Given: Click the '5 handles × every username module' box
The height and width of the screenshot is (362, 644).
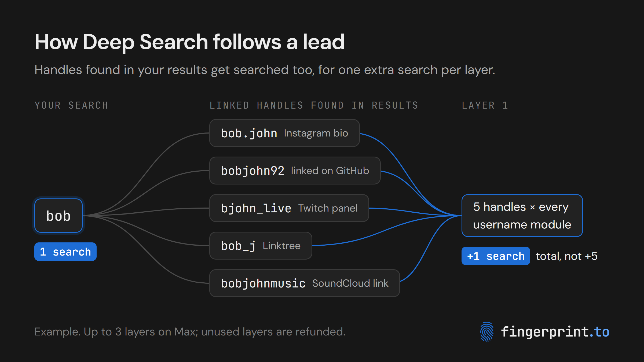Looking at the screenshot, I should (x=522, y=216).
